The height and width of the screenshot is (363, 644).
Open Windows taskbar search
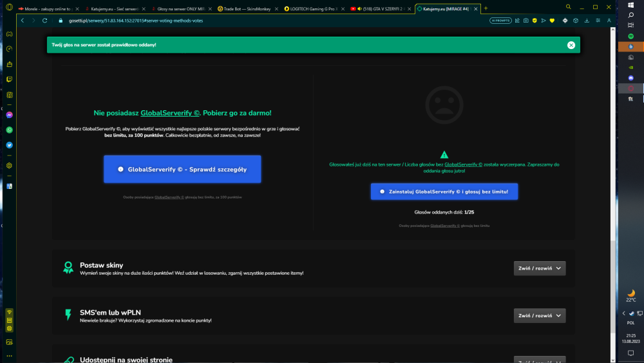(x=631, y=15)
